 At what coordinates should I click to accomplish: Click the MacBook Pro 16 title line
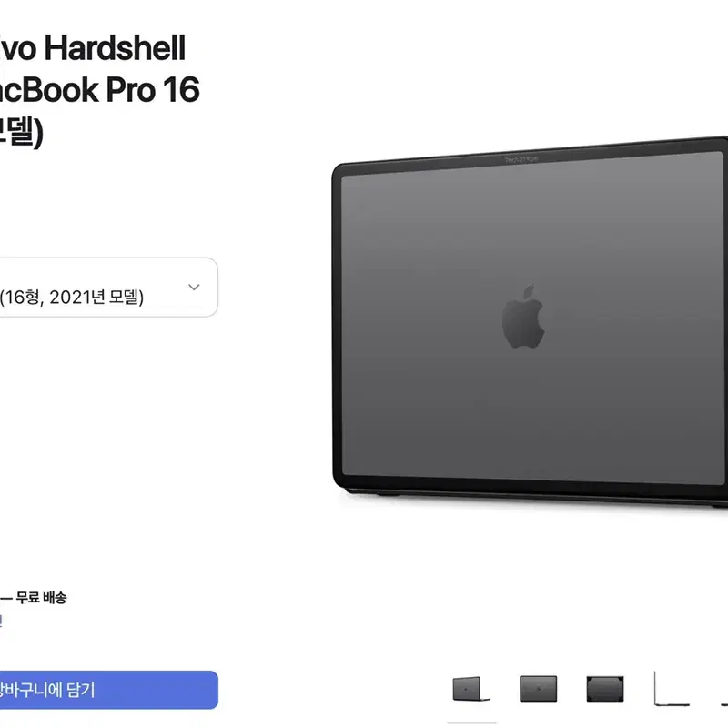(100, 89)
